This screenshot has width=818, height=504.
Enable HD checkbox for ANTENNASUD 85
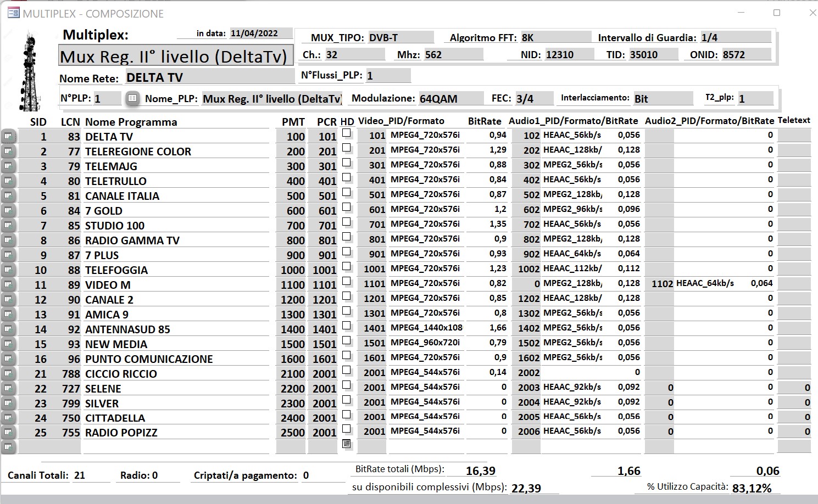pyautogui.click(x=346, y=326)
